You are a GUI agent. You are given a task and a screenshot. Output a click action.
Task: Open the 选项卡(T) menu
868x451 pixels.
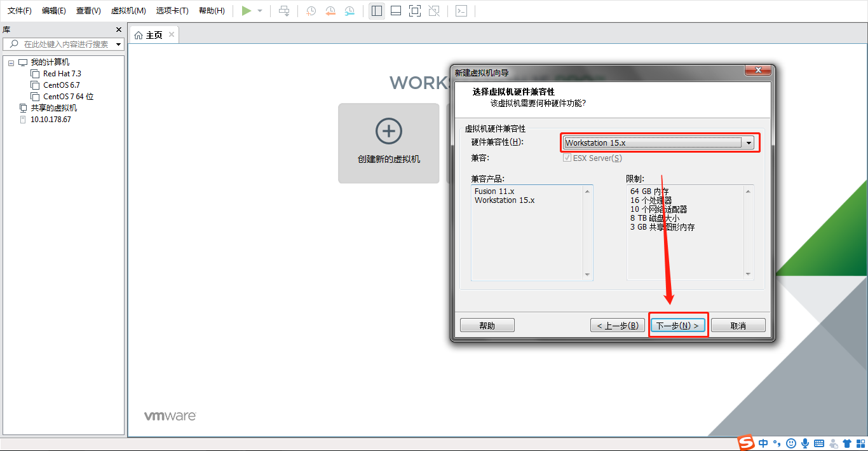tap(172, 11)
